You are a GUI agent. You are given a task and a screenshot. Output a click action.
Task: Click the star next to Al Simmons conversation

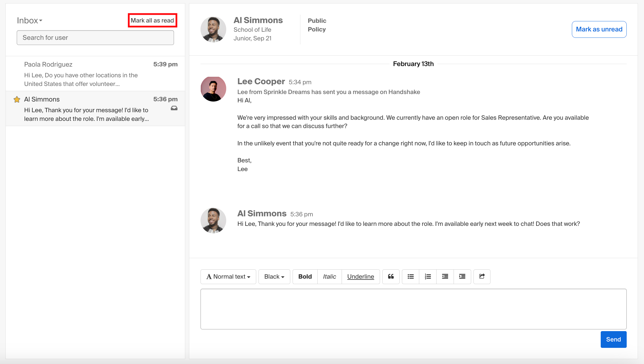tap(17, 99)
